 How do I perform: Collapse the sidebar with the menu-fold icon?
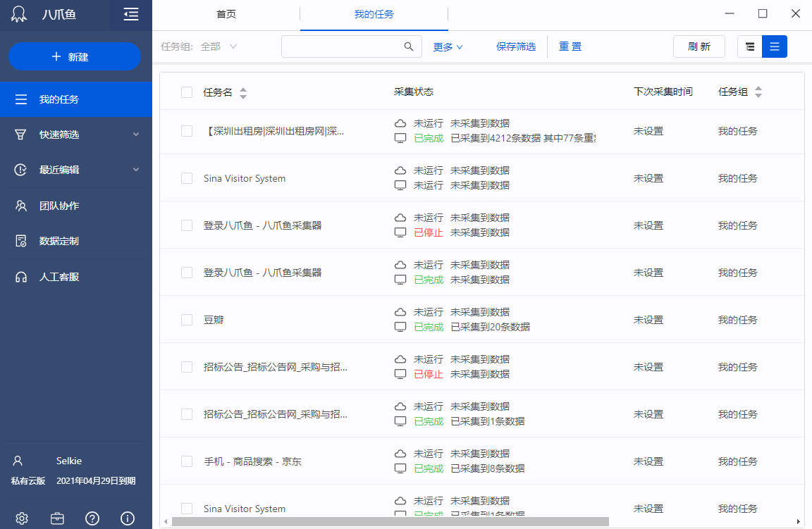pyautogui.click(x=130, y=14)
